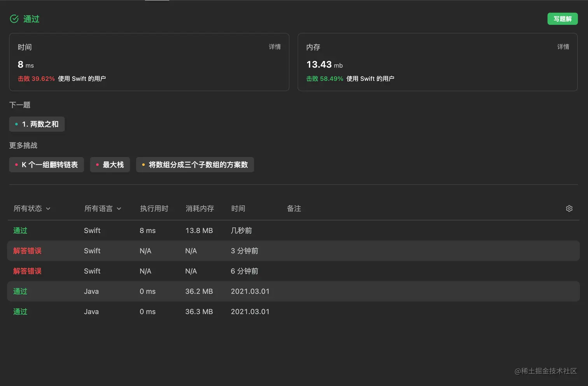Image resolution: width=588 pixels, height=386 pixels.
Task: Open challenge K 个一组翻转链表
Action: tap(47, 165)
